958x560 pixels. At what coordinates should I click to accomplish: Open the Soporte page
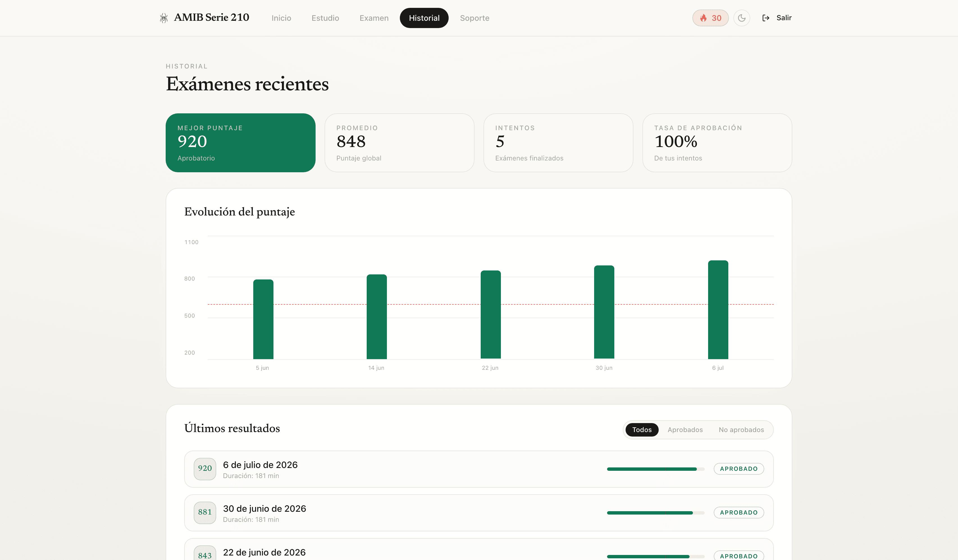tap(475, 18)
